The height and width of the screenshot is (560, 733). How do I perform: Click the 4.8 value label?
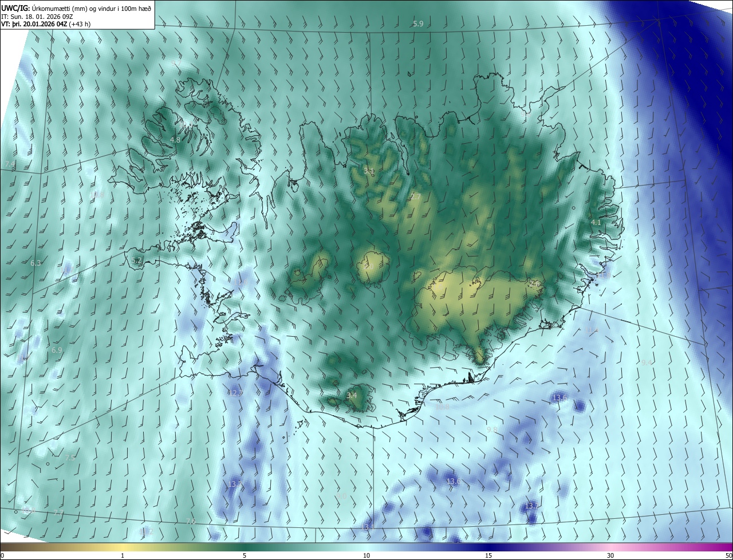pos(175,140)
